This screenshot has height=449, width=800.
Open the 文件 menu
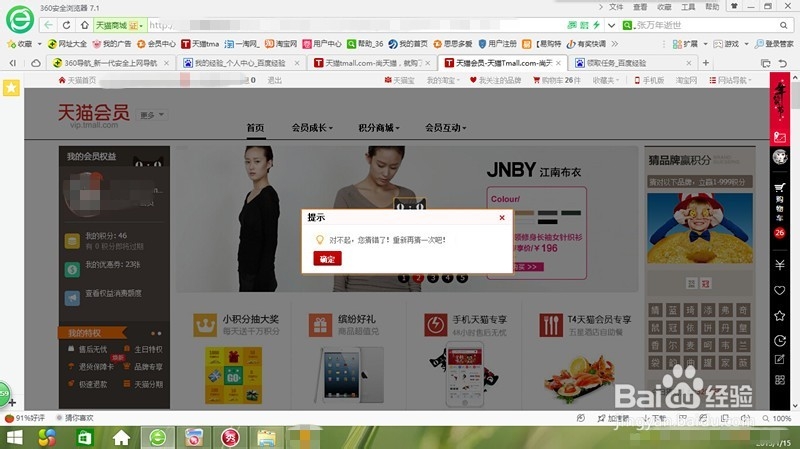pyautogui.click(x=616, y=7)
